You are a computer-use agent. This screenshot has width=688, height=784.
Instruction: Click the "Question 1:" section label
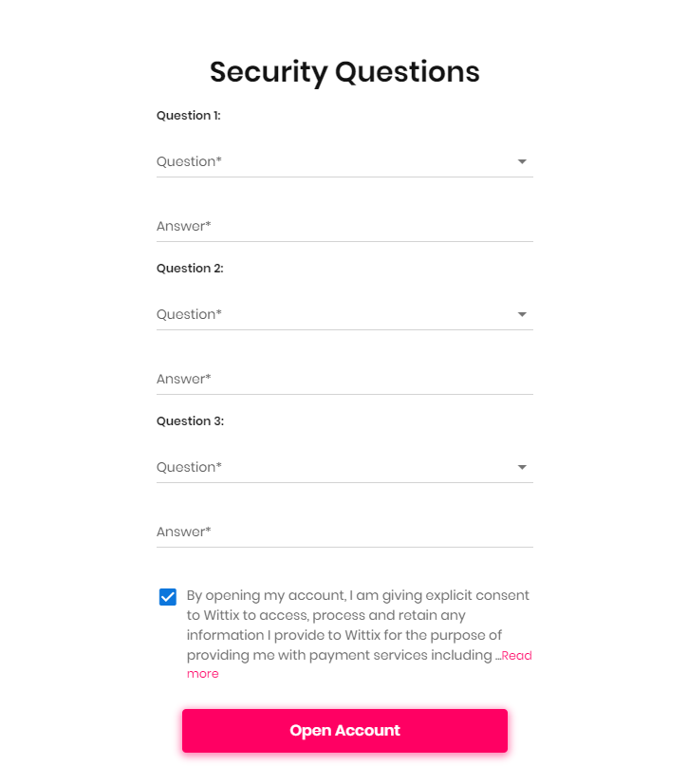tap(189, 116)
